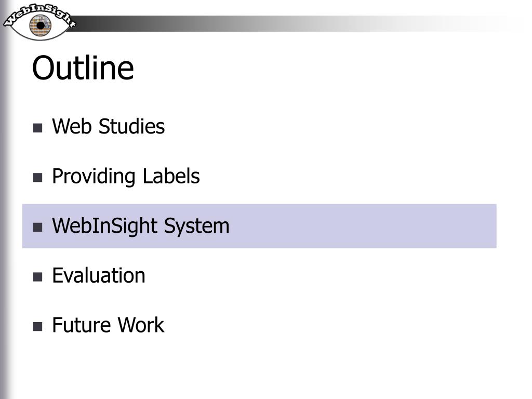Click the Providing Labels item
Viewport: 532px width, 399px height.
(x=126, y=177)
